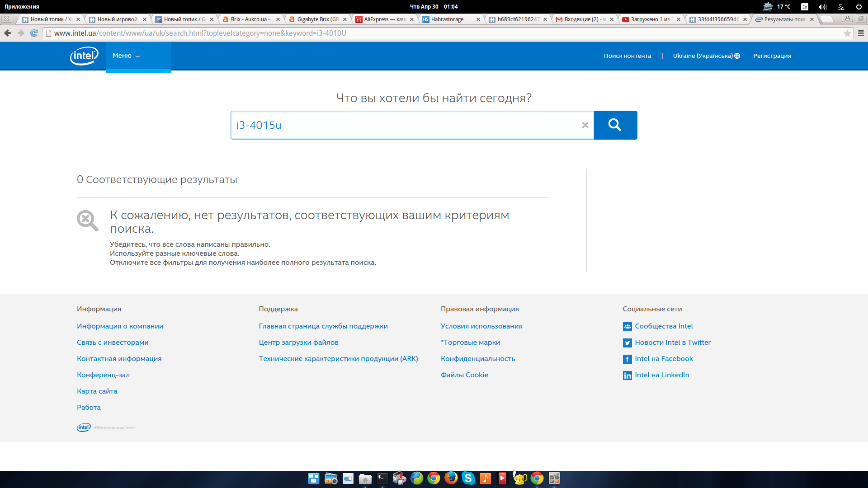
Task: Open the weather indicator showing 17 °C
Action: [777, 7]
